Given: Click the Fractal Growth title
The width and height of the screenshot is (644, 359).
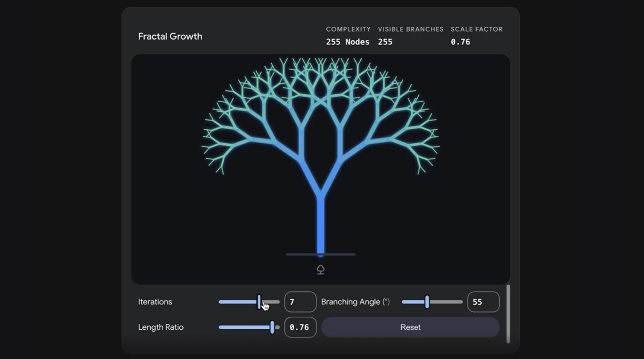Looking at the screenshot, I should pos(170,36).
